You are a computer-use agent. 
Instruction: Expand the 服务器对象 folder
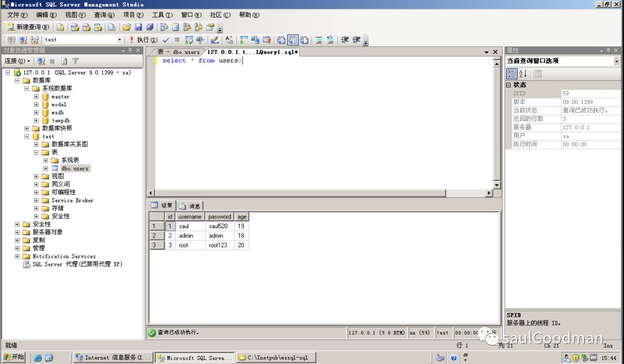click(17, 232)
